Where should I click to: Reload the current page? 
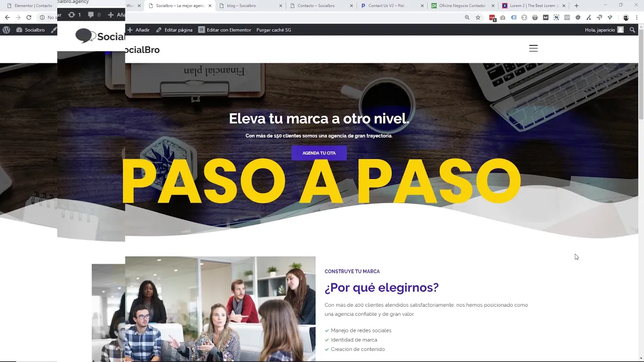point(29,17)
